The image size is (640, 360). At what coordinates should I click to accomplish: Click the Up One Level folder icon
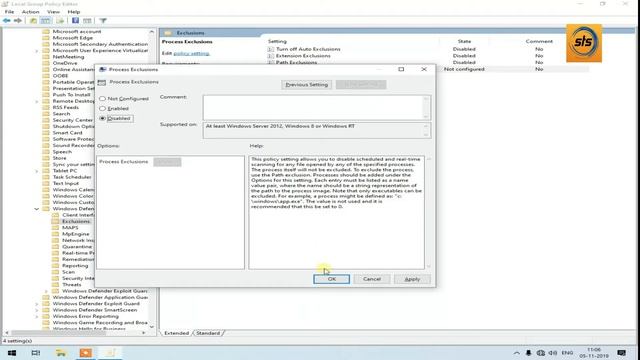(x=33, y=20)
